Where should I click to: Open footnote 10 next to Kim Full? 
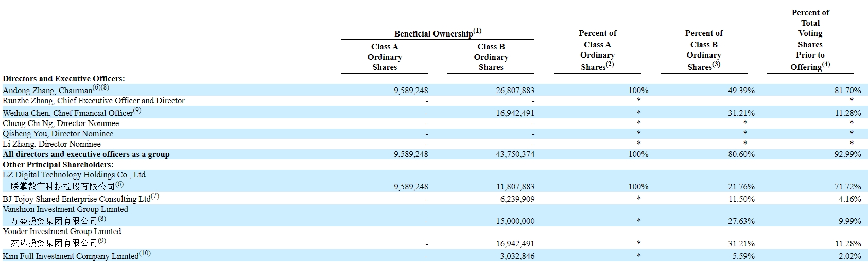(x=145, y=253)
